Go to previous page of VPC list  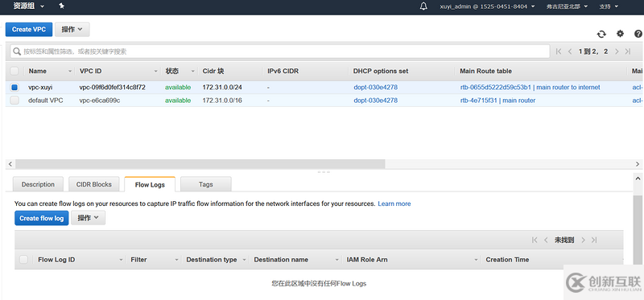coord(570,51)
